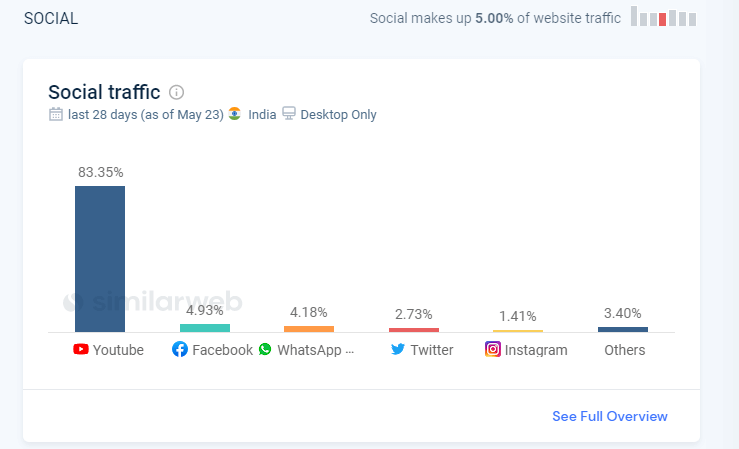Click the WhatsApp logo icon
This screenshot has height=449, width=739.
(265, 349)
